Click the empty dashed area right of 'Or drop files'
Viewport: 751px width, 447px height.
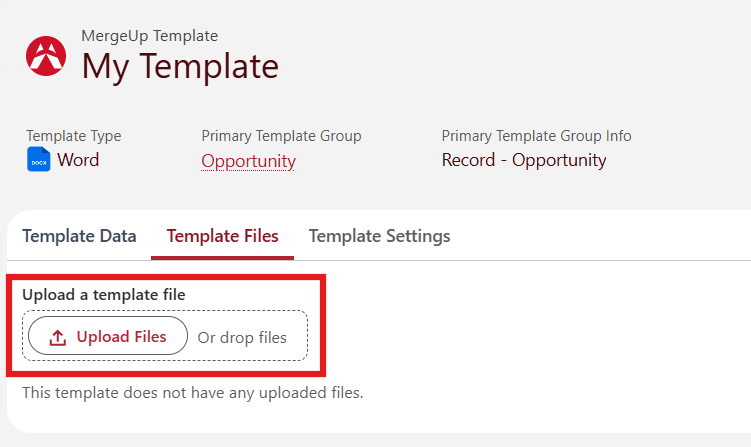click(296, 335)
